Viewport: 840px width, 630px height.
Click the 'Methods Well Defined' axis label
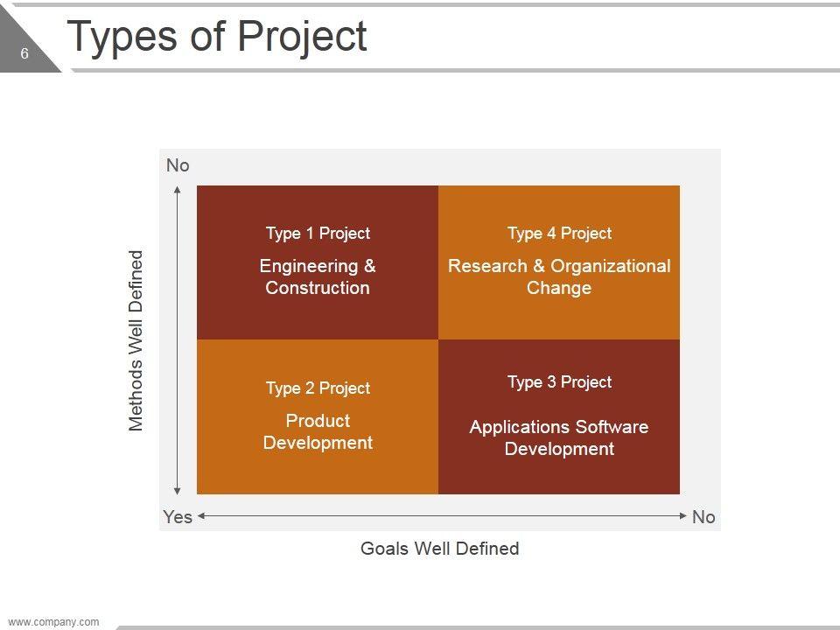pos(136,341)
